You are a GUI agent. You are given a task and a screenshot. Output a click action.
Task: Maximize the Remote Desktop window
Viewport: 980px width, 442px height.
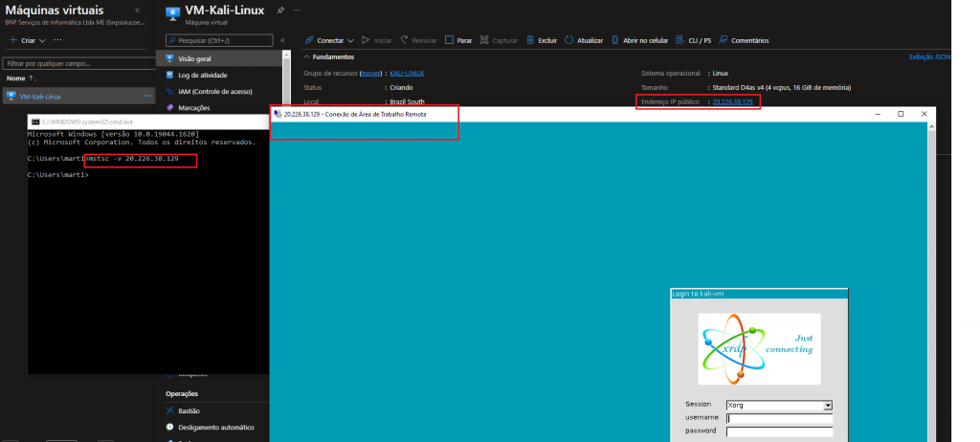point(901,114)
